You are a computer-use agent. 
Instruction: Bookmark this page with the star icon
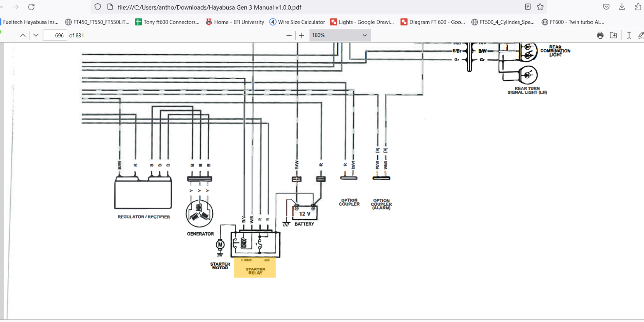click(540, 7)
